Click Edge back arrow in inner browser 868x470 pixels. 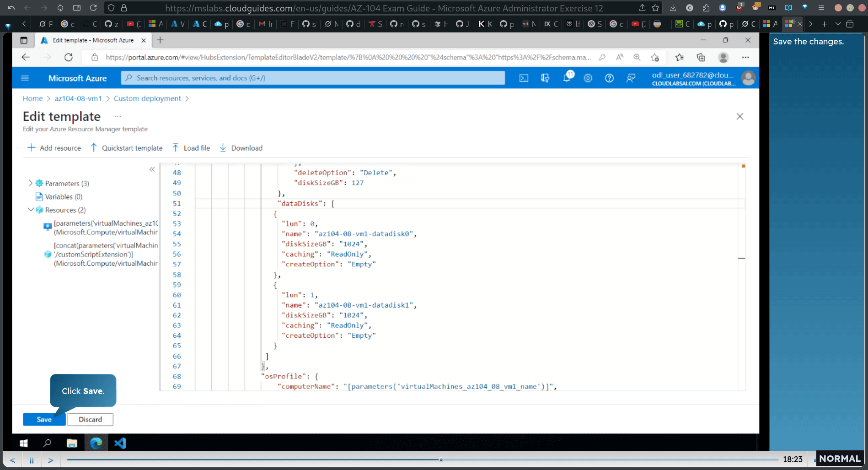(x=26, y=57)
